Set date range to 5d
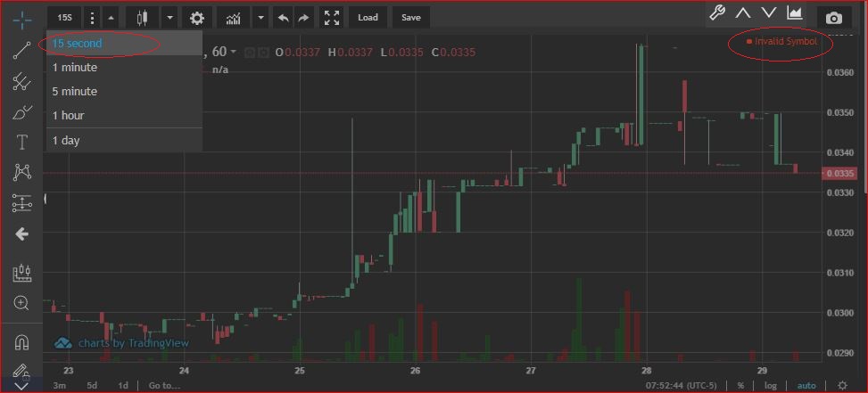This screenshot has width=868, height=393. [x=92, y=385]
